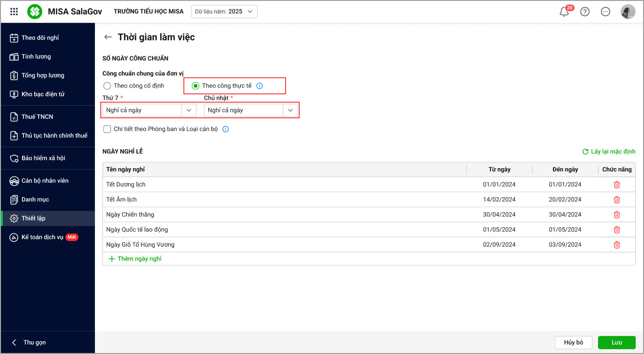Go back using the arrow beside Thời gian làm việc
The image size is (644, 354).
click(x=108, y=37)
